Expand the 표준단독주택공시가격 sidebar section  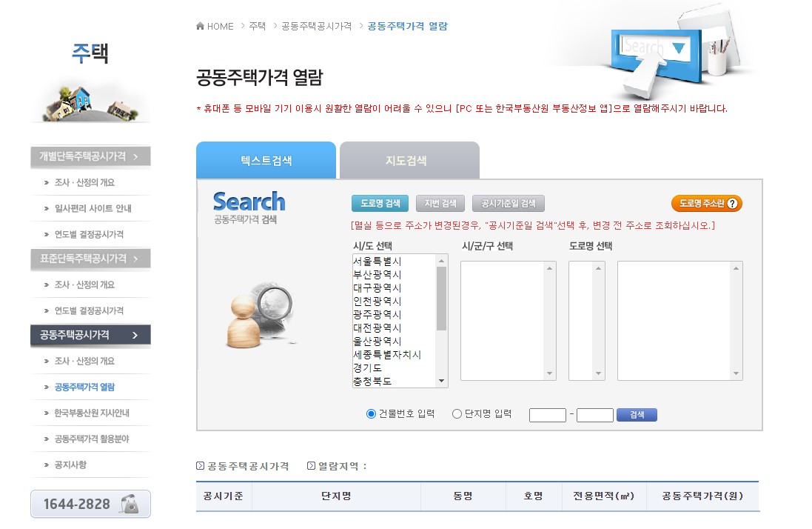(90, 259)
